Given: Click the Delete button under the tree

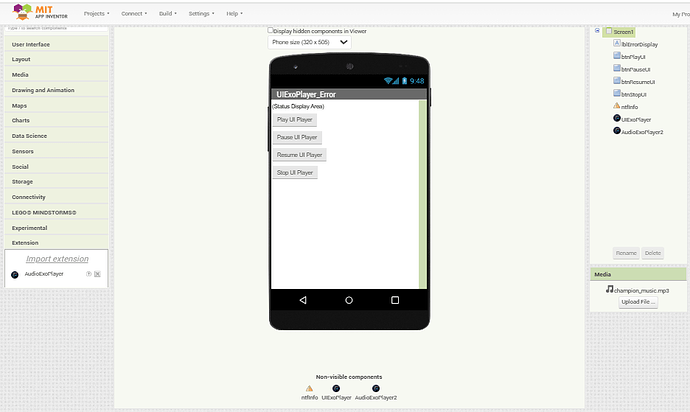Looking at the screenshot, I should (653, 253).
